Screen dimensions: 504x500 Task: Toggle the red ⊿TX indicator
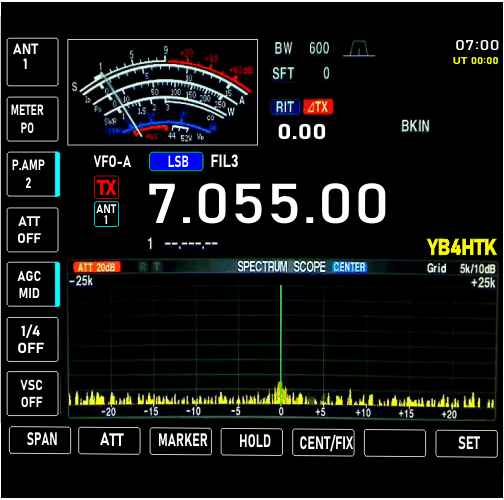[318, 107]
